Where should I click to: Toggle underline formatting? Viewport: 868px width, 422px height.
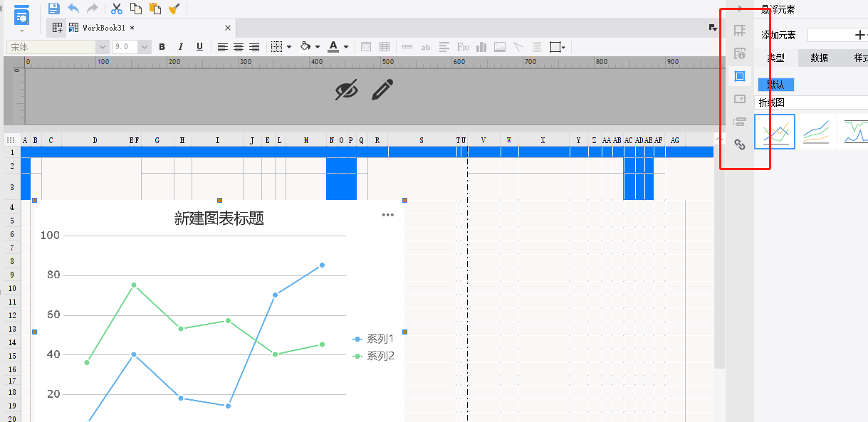point(199,47)
